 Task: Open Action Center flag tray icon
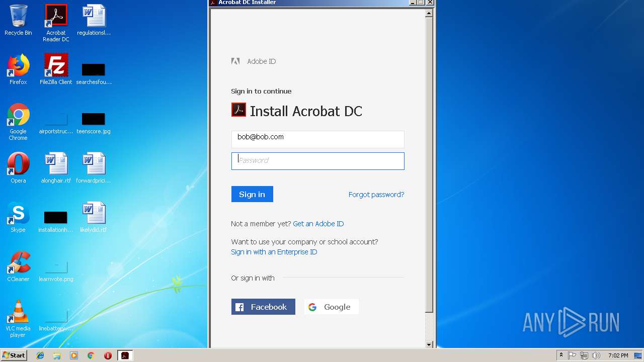click(572, 355)
